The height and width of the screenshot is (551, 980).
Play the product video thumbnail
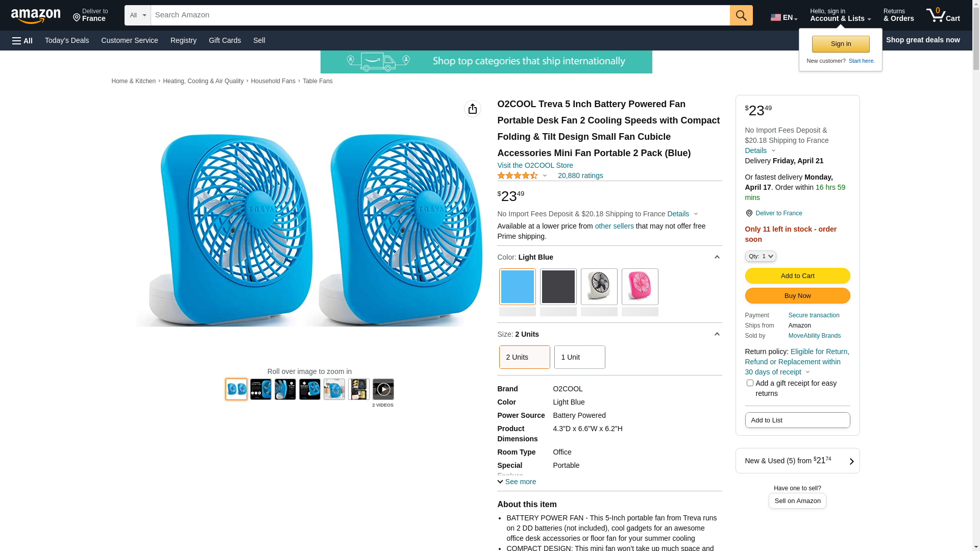[x=383, y=389]
